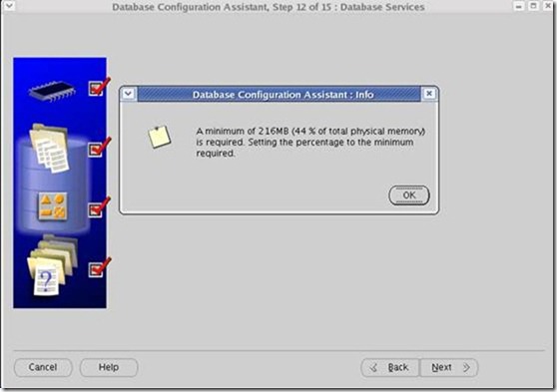Click the 'A minimum of 216MB' message text

310,142
